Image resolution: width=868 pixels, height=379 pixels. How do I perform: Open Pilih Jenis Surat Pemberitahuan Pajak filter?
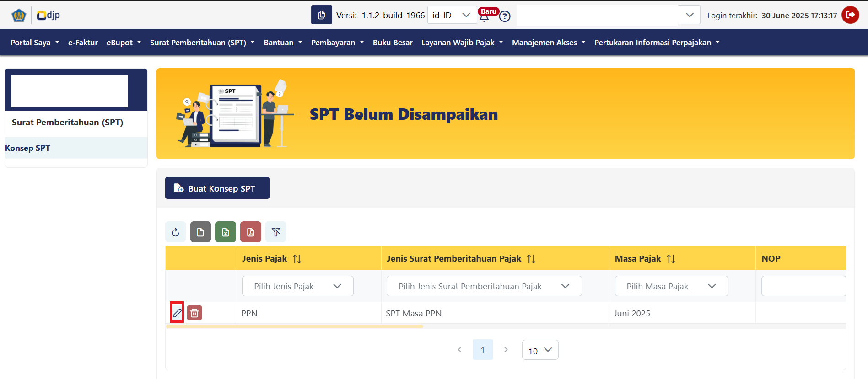[x=484, y=286]
